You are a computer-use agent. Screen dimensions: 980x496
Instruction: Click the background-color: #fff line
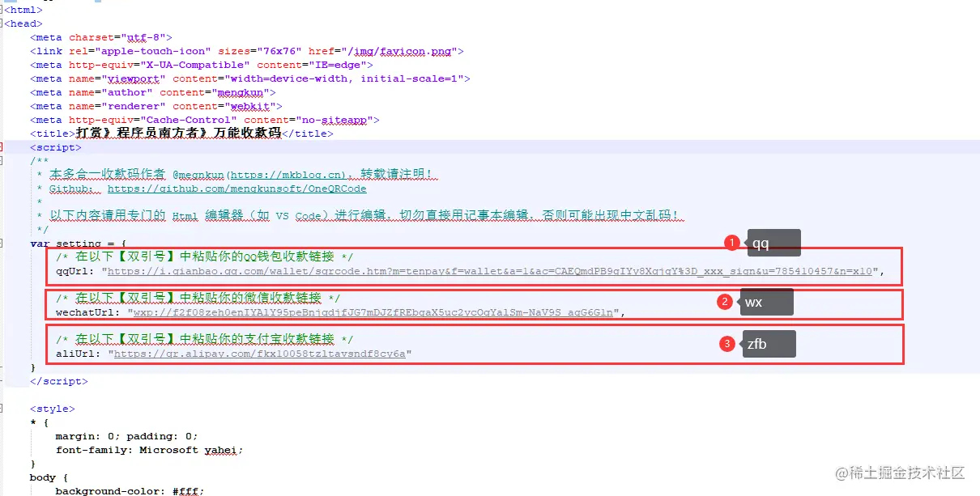[x=130, y=491]
